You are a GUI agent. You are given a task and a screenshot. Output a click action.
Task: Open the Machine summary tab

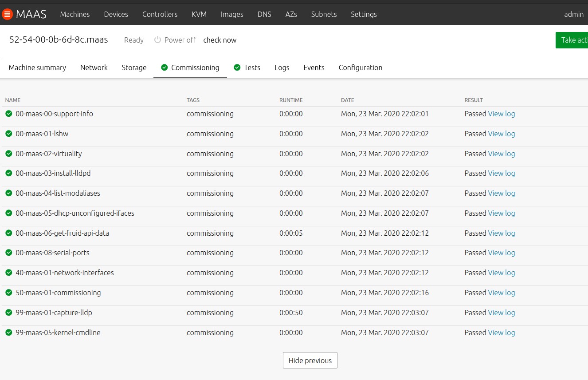click(37, 67)
